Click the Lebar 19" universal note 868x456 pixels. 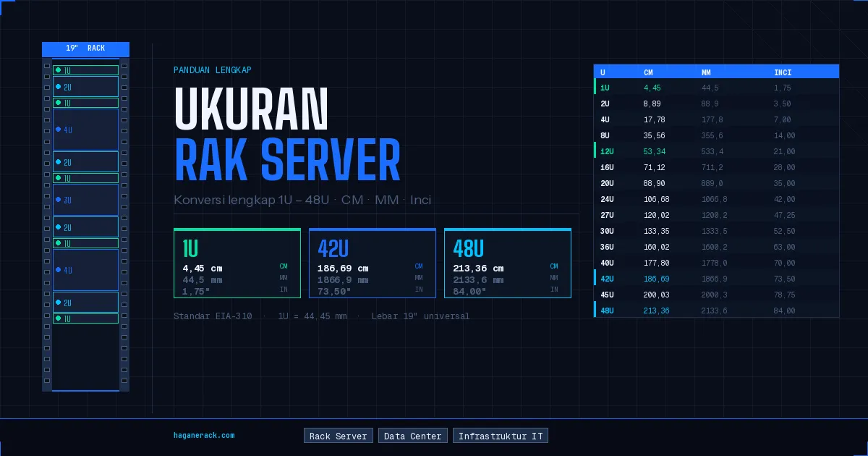click(x=420, y=316)
